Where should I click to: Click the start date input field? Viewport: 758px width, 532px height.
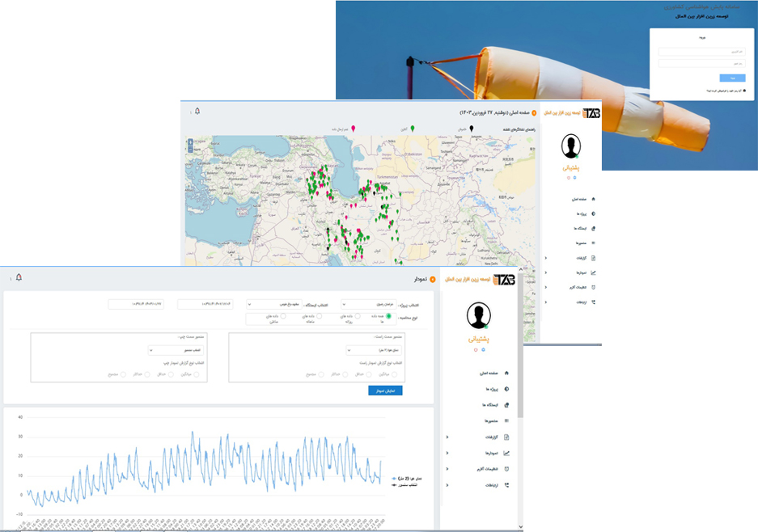205,304
